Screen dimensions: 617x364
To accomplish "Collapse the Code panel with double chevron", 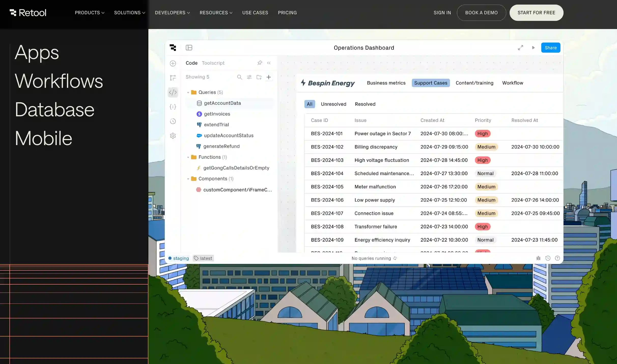I will click(x=269, y=63).
